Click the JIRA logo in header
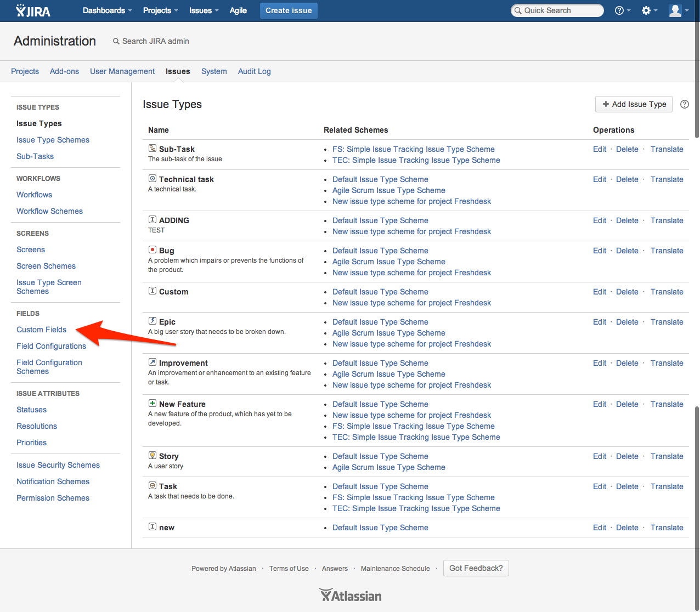Viewport: 700px width, 612px height. tap(33, 10)
